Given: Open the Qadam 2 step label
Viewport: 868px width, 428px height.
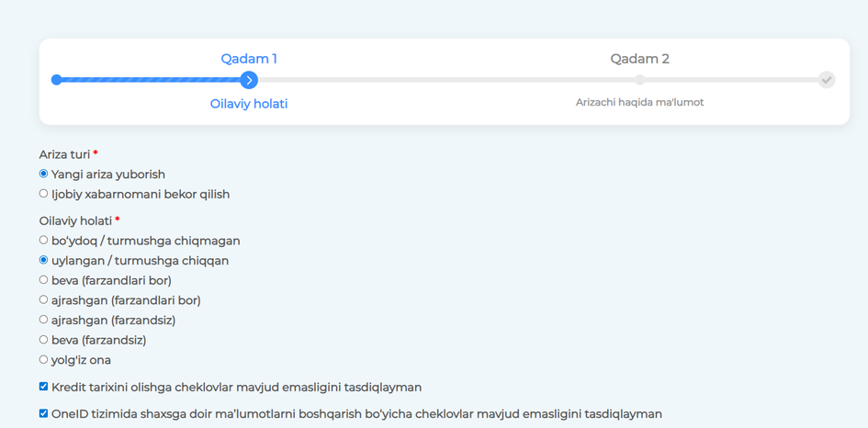Looking at the screenshot, I should [x=640, y=59].
